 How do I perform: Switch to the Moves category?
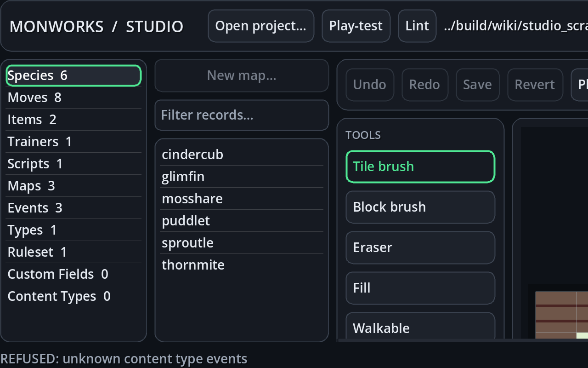click(x=73, y=98)
